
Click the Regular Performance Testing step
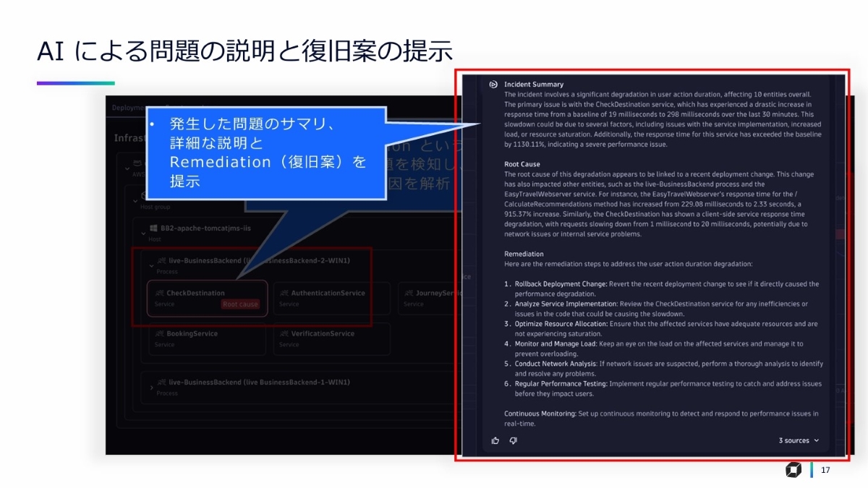(x=663, y=389)
